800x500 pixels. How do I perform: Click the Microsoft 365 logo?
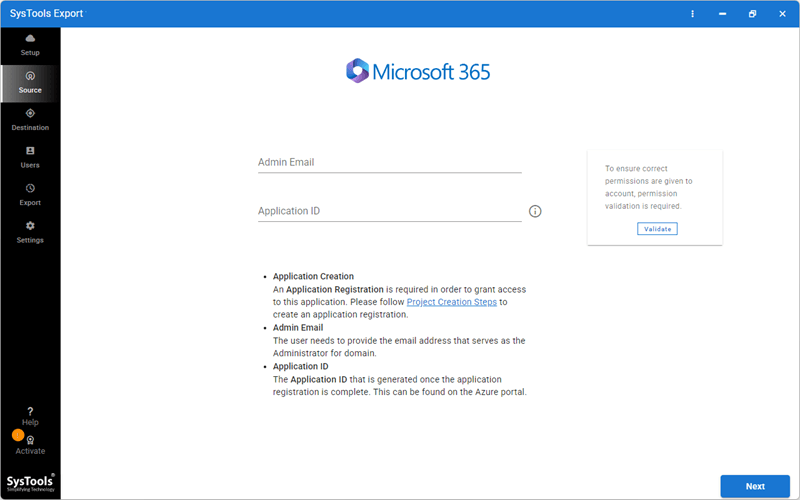pyautogui.click(x=418, y=71)
